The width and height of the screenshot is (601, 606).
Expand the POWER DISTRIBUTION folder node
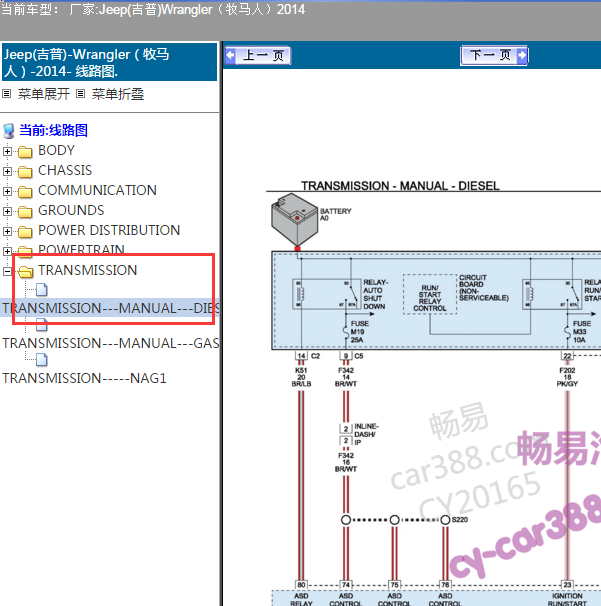click(7, 232)
